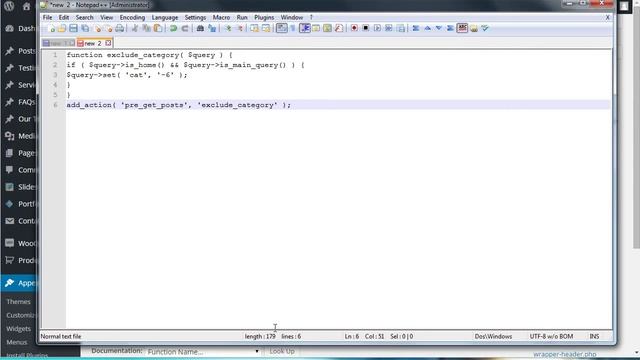
Task: Create a new file with the New toolbar icon
Action: pyautogui.click(x=51, y=28)
